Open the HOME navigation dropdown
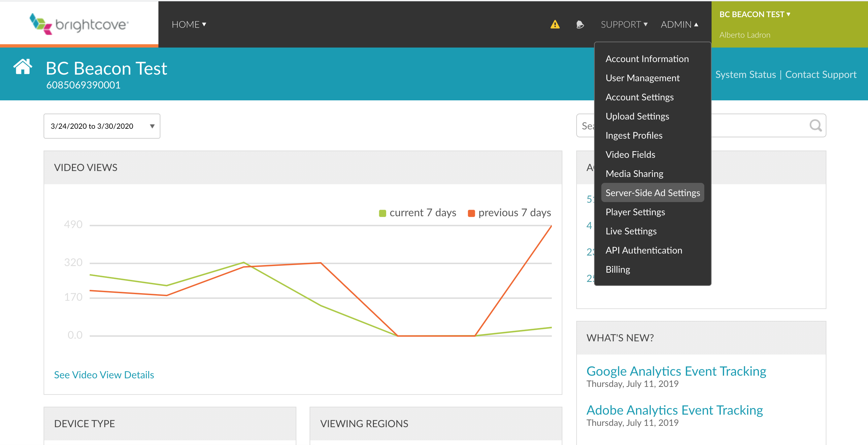The width and height of the screenshot is (868, 445). point(189,24)
